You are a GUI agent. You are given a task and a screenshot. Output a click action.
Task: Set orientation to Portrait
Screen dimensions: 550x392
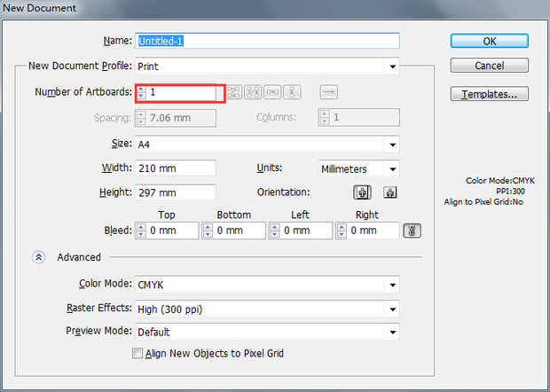[362, 192]
